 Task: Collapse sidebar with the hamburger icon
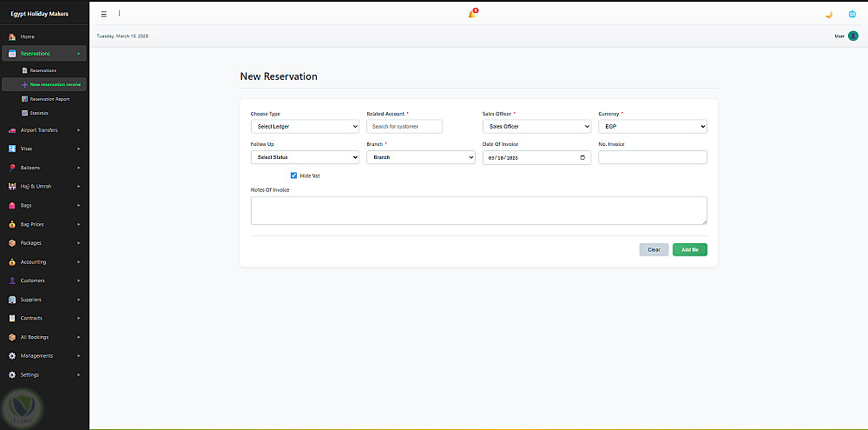point(104,14)
